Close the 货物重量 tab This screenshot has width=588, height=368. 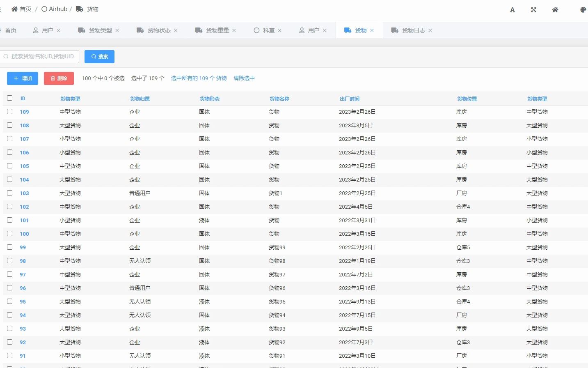pos(234,30)
